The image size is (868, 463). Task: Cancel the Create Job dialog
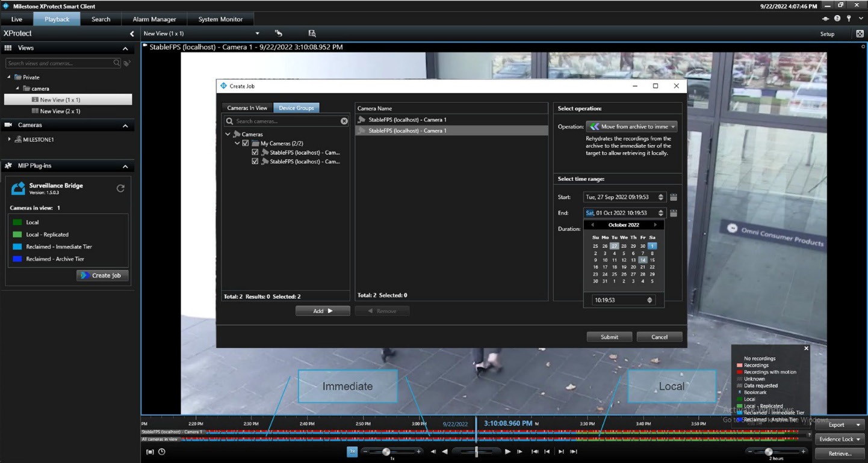coord(660,337)
